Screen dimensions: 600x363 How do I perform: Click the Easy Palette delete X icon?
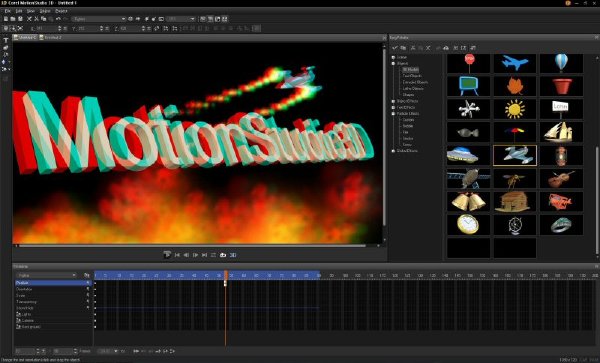[x=428, y=48]
